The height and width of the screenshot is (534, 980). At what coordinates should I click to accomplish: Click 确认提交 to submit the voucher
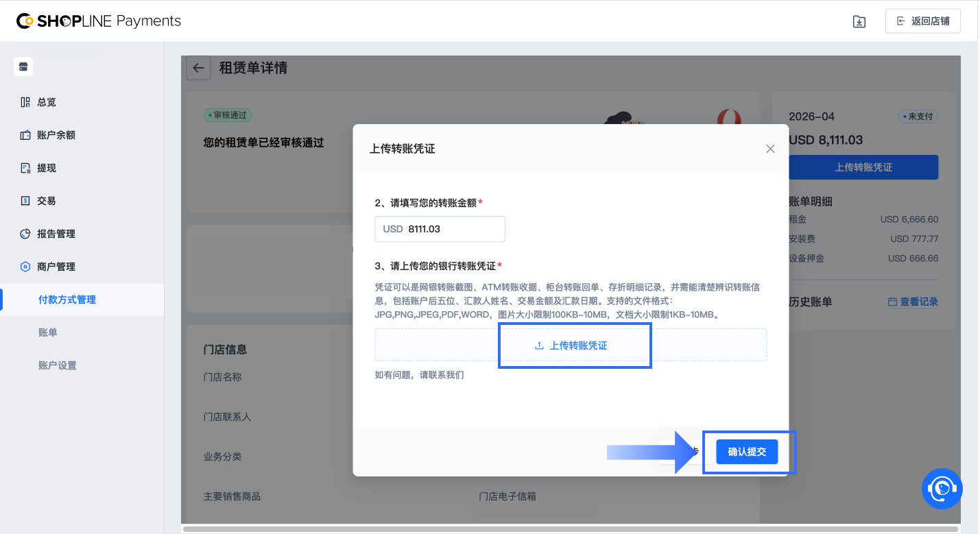tap(747, 452)
